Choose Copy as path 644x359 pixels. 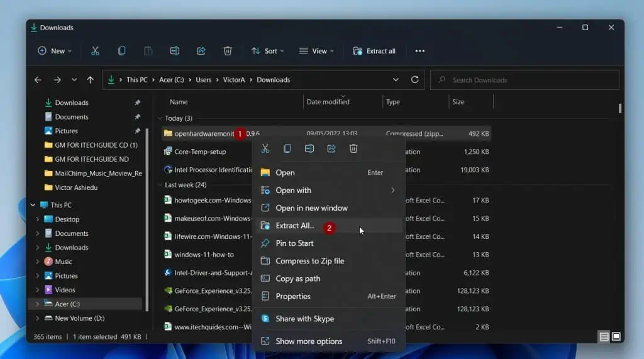(328, 279)
